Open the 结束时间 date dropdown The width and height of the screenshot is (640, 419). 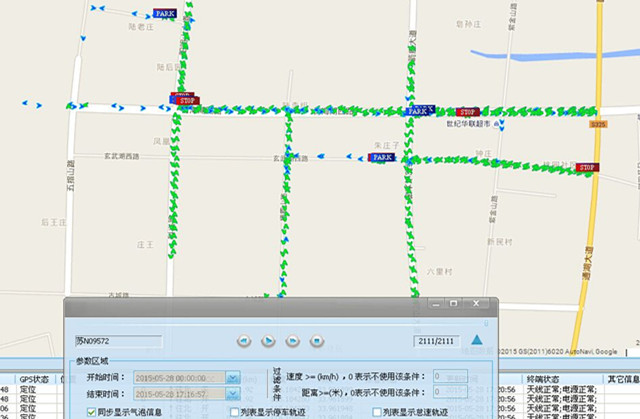[x=233, y=395]
